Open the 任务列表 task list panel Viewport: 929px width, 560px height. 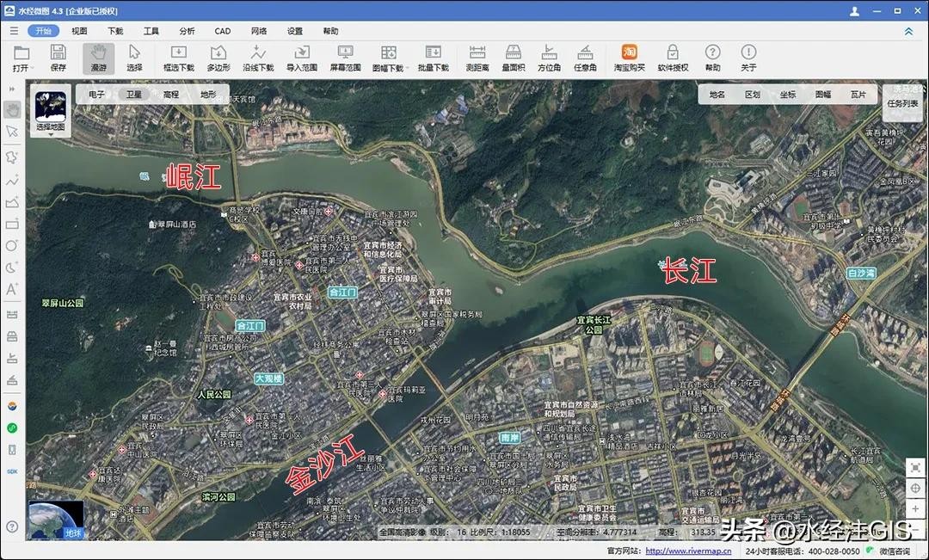(903, 103)
